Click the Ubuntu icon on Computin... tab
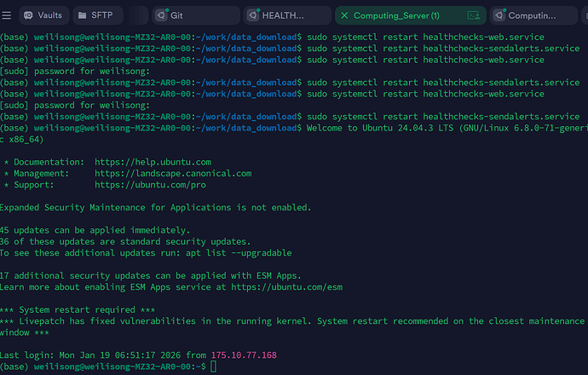588x375 pixels. pos(499,15)
